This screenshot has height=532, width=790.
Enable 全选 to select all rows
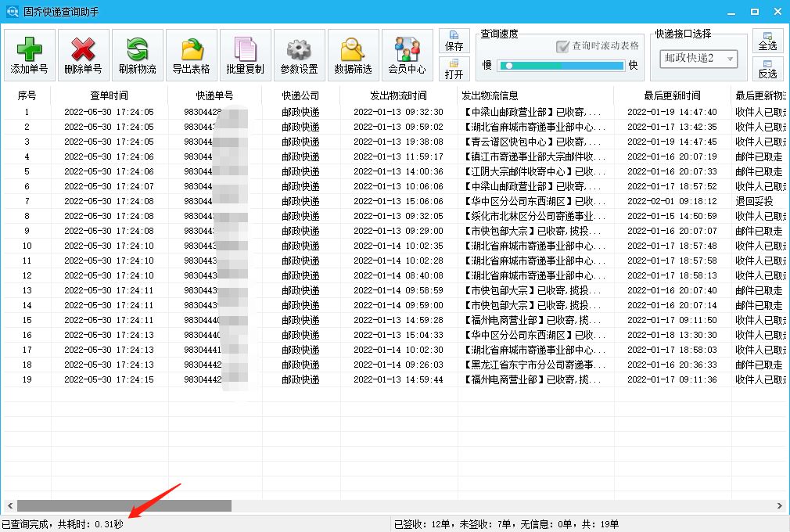point(767,43)
